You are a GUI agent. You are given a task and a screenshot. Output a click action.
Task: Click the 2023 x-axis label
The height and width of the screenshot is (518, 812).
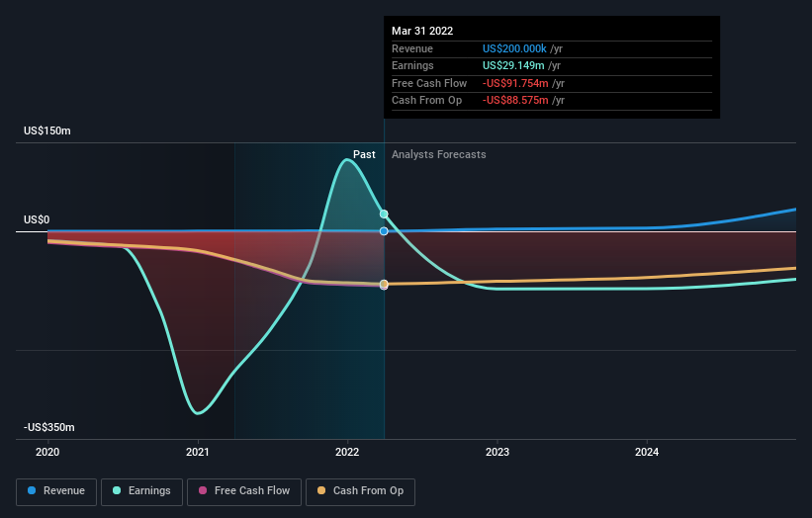click(x=497, y=452)
